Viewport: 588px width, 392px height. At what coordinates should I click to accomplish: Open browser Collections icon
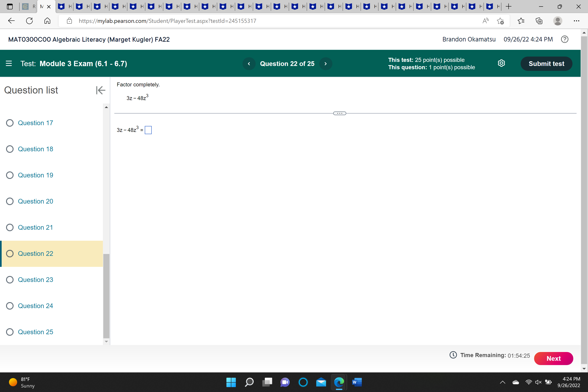coord(539,21)
